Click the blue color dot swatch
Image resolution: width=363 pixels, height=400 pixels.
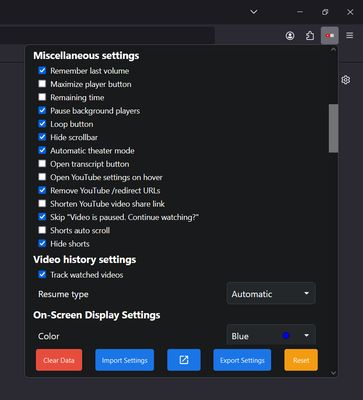(x=286, y=336)
